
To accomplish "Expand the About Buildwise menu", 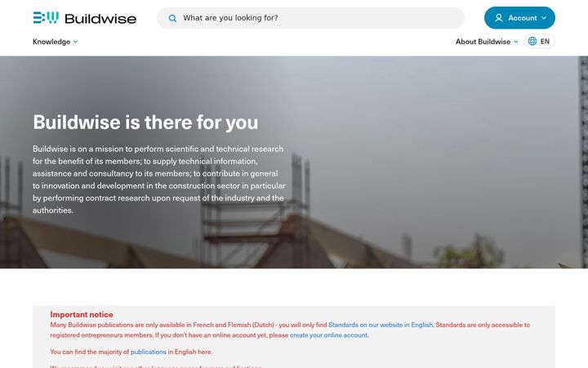I will pos(487,42).
